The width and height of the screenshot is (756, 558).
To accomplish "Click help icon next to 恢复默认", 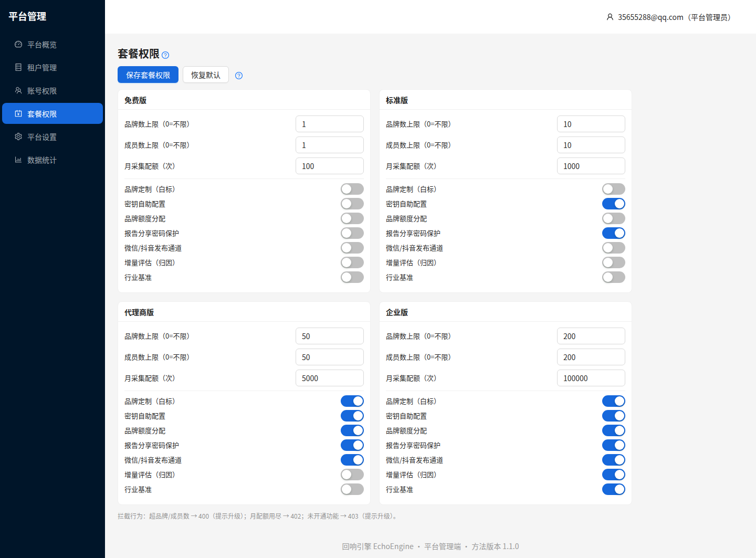I will tap(239, 76).
